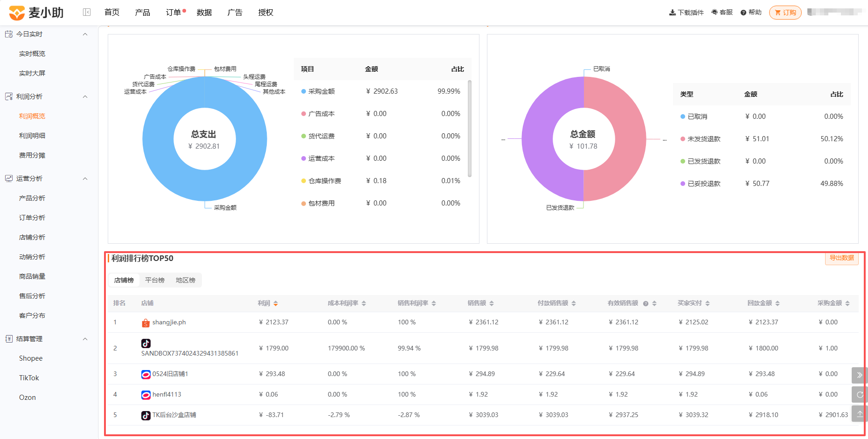
Task: Collapse the Settlement Management sidebar section
Action: click(x=85, y=339)
